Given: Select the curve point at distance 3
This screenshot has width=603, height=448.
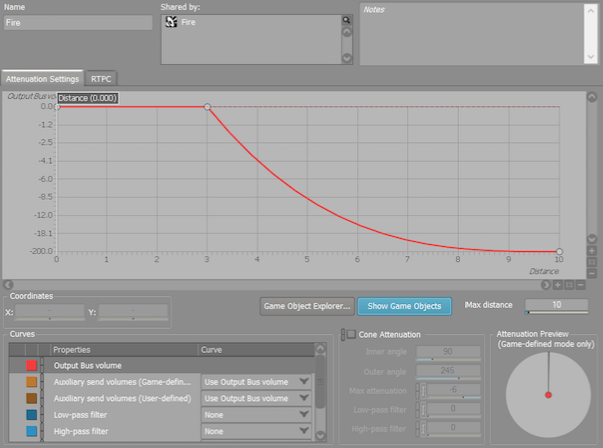Looking at the screenshot, I should [x=207, y=107].
